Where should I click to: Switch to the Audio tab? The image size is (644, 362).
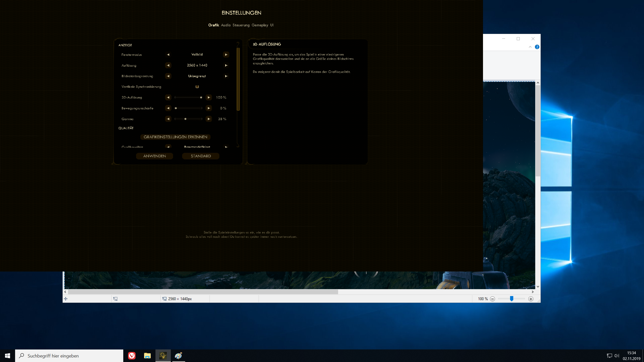(x=226, y=25)
